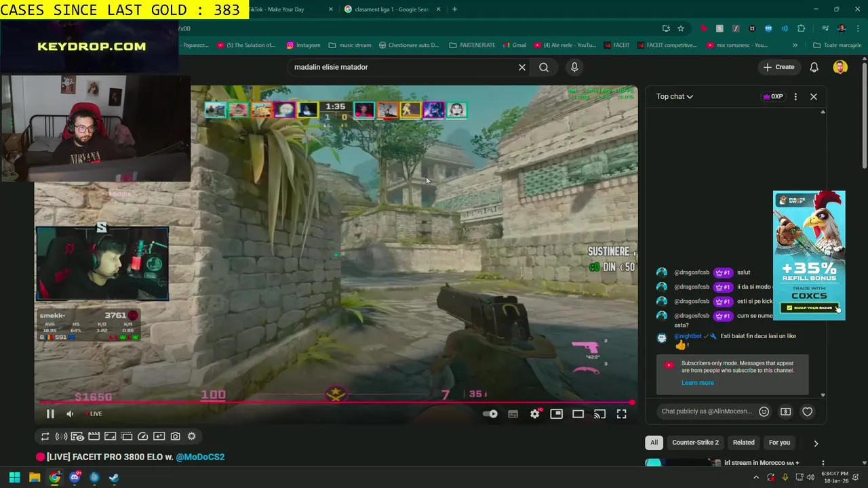Image resolution: width=868 pixels, height=488 pixels.
Task: Switch to miniplayer mode
Action: pyautogui.click(x=556, y=414)
